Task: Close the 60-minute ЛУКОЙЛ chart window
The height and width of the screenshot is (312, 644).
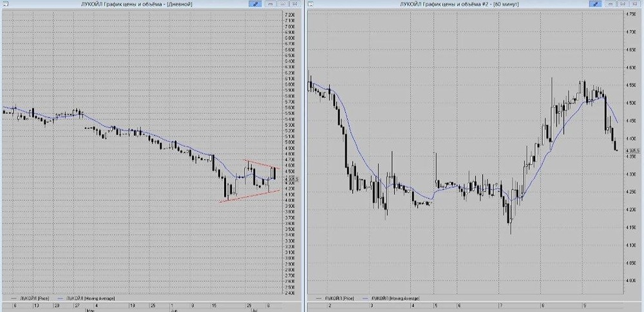Action: [635, 4]
